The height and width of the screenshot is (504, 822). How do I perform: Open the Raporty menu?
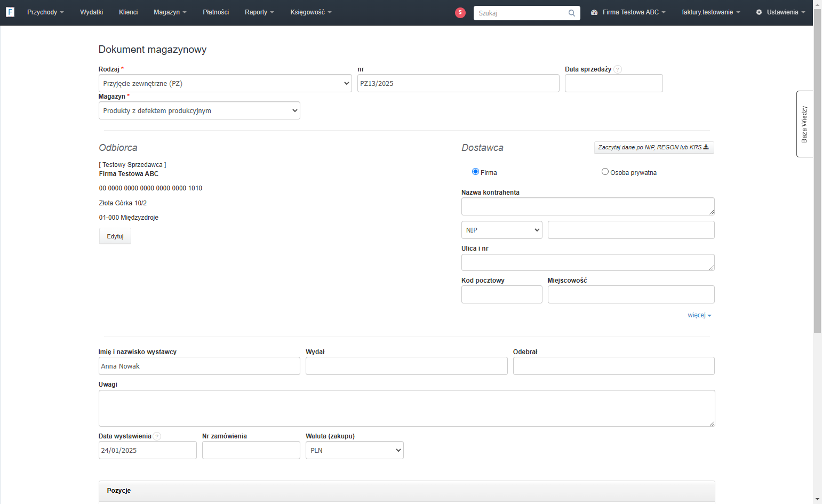[x=259, y=12]
